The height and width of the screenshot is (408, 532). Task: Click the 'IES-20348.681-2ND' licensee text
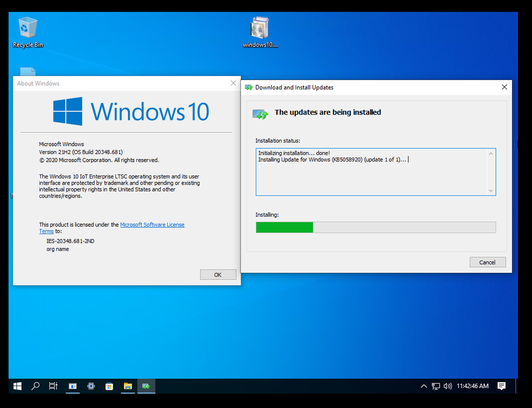point(70,241)
